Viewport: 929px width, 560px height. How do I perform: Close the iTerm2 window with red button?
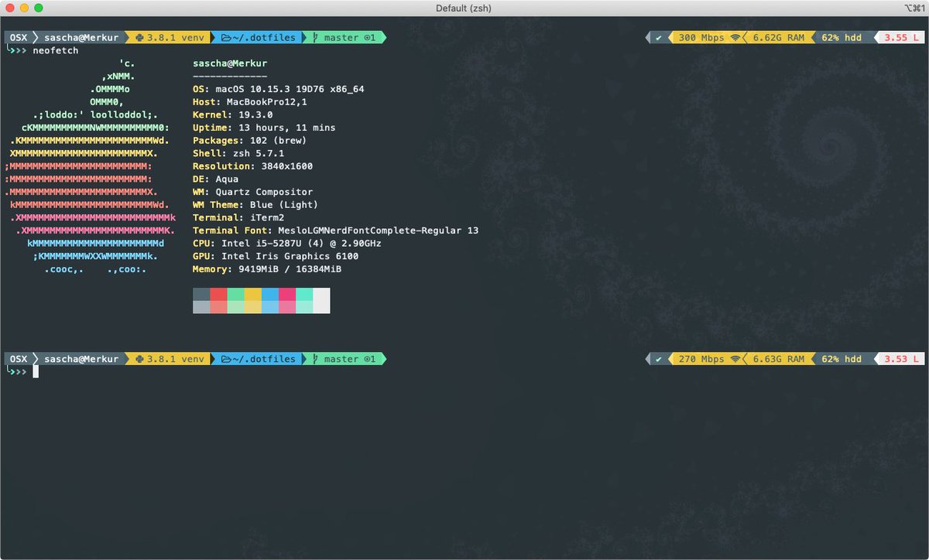[x=10, y=8]
